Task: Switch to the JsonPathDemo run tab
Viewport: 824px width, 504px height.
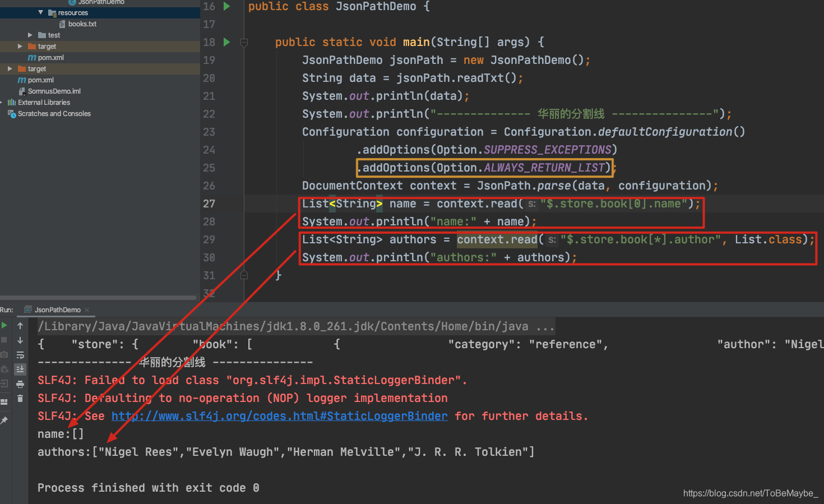Action: coord(57,309)
